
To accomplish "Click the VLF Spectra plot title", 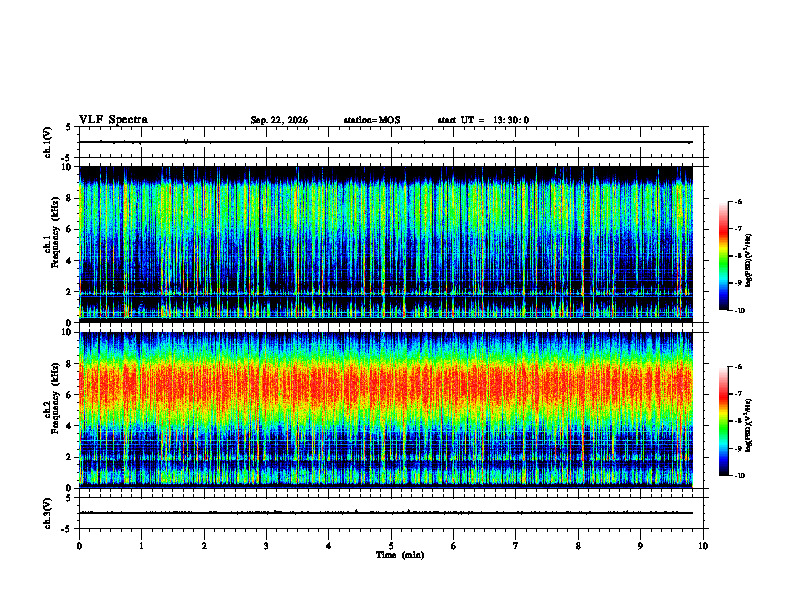I will coord(113,120).
